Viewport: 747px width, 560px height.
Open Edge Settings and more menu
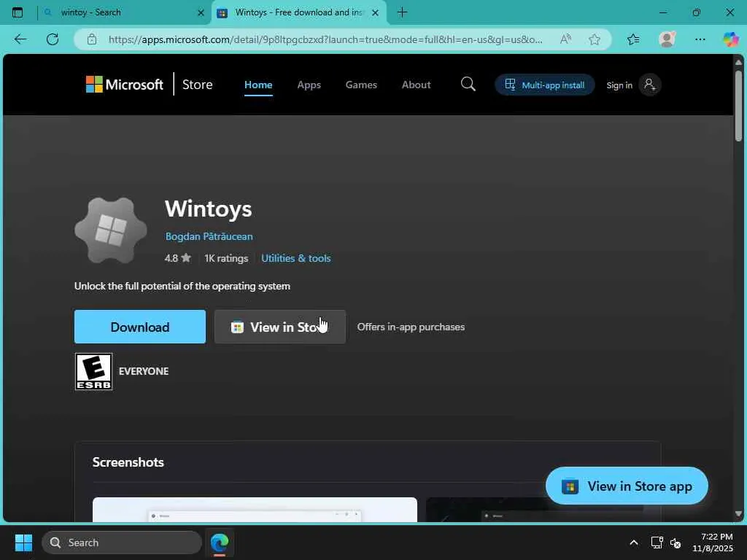click(700, 39)
